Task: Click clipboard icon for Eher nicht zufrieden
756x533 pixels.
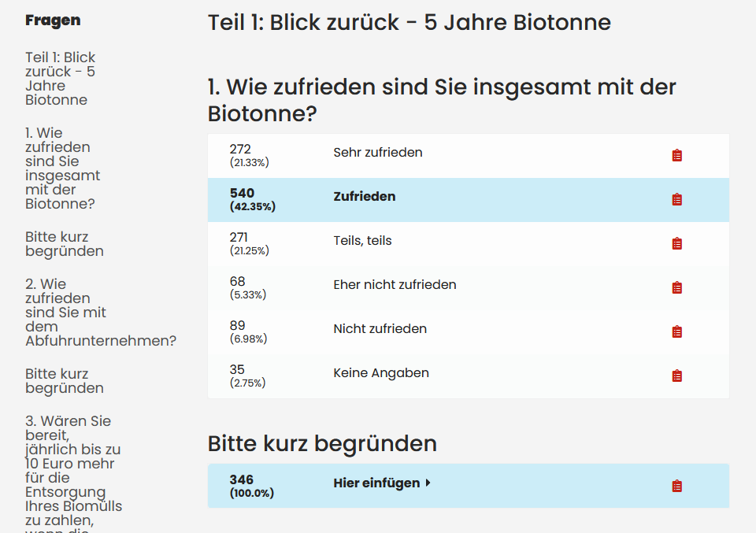Action: [x=676, y=288]
